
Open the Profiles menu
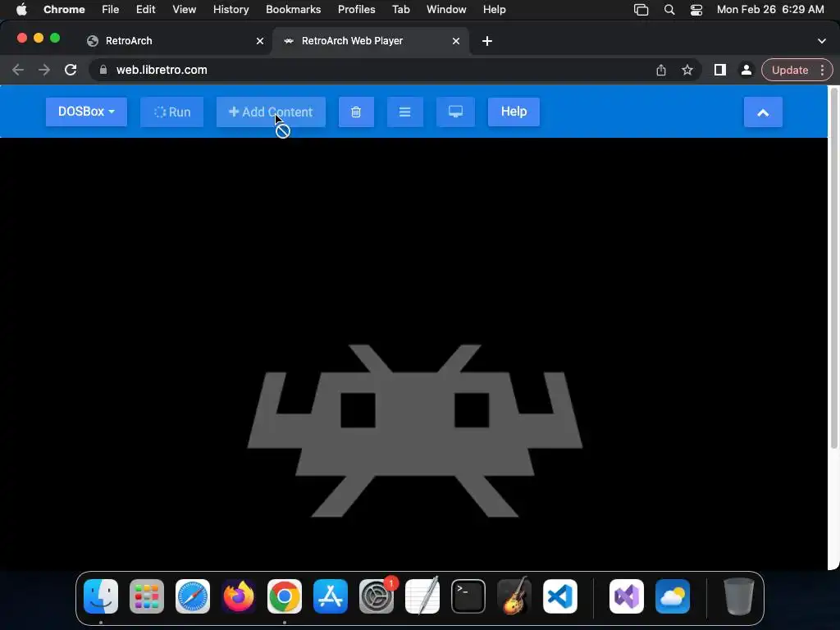tap(356, 10)
